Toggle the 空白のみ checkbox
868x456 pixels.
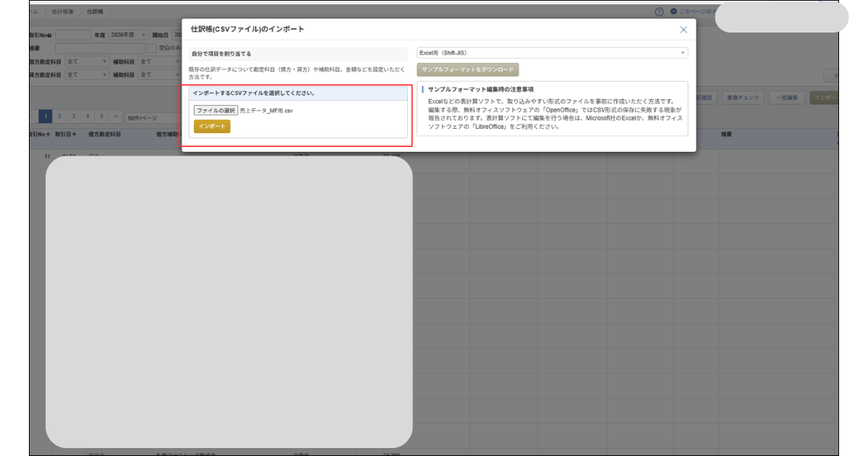pyautogui.click(x=152, y=48)
